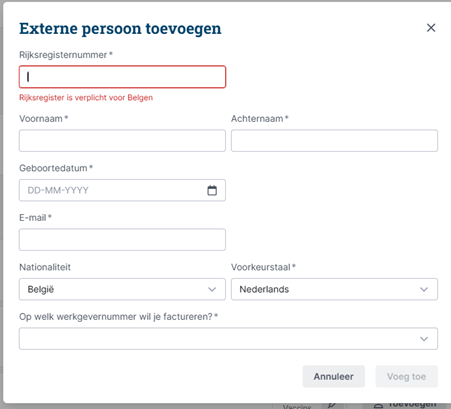Open the Nationaliteit dropdown showing België
Image resolution: width=451 pixels, height=409 pixels.
click(x=122, y=289)
